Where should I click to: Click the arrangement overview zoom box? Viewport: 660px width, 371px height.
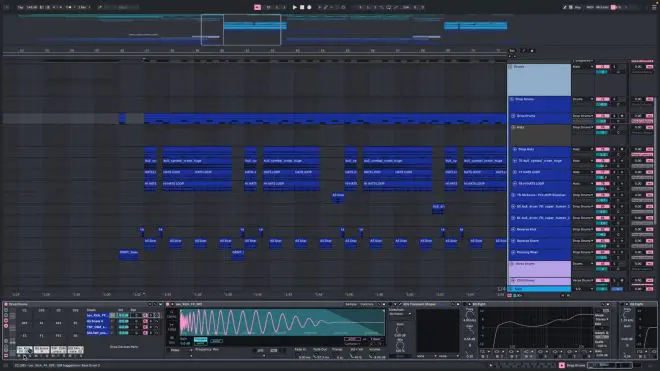click(241, 29)
